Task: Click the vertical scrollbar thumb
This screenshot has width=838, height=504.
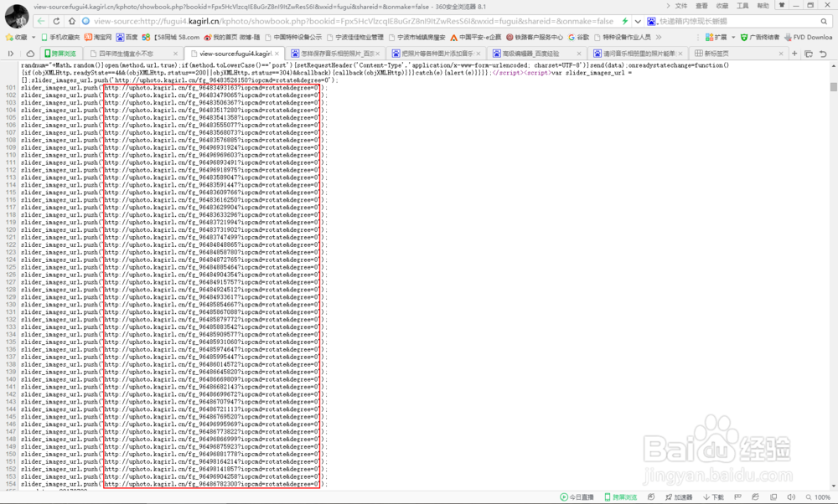Action: tap(833, 87)
